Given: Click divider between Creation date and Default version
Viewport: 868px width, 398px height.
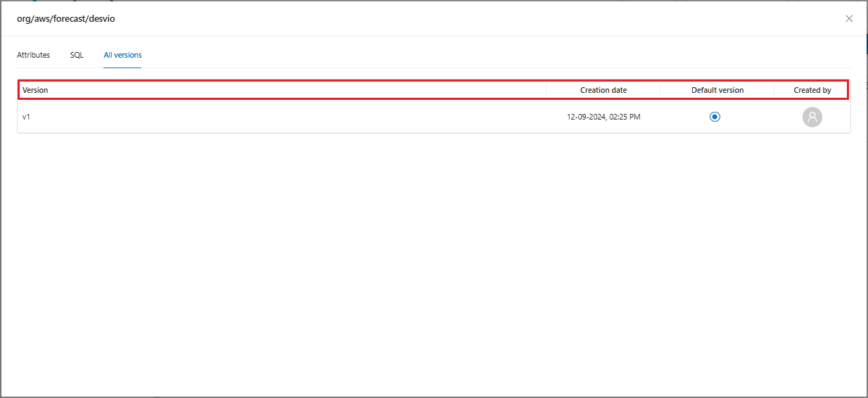Looking at the screenshot, I should [x=660, y=90].
